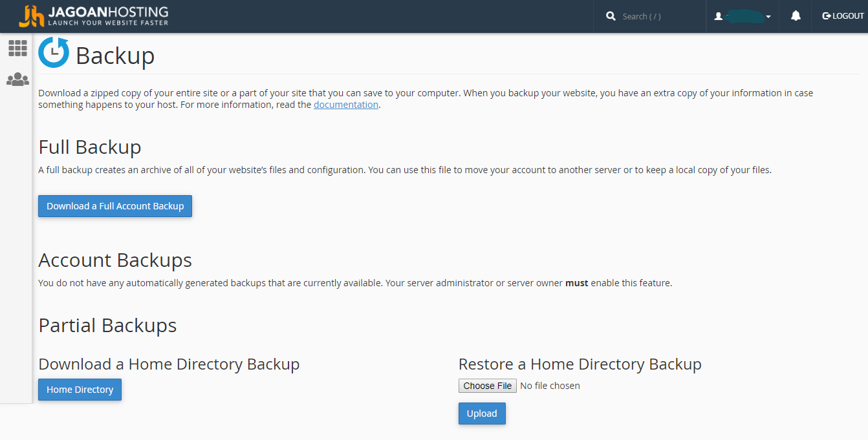
Task: Open the notifications bell
Action: coord(796,16)
